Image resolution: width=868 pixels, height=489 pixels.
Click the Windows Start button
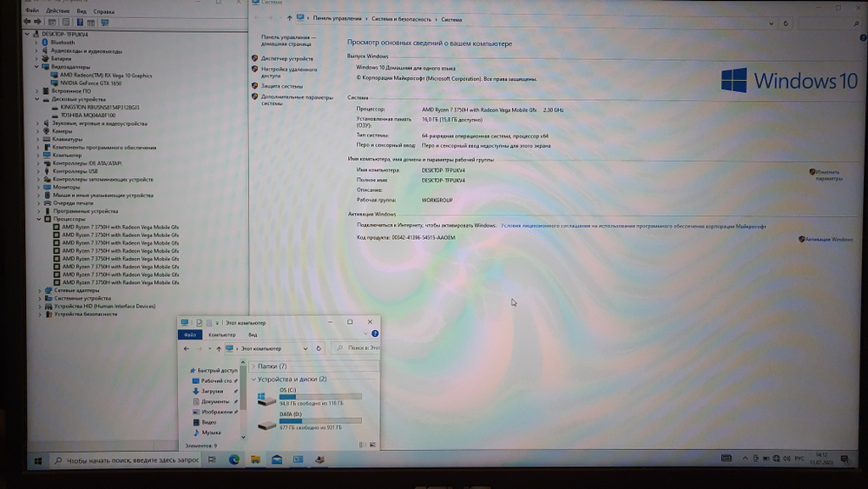click(38, 460)
